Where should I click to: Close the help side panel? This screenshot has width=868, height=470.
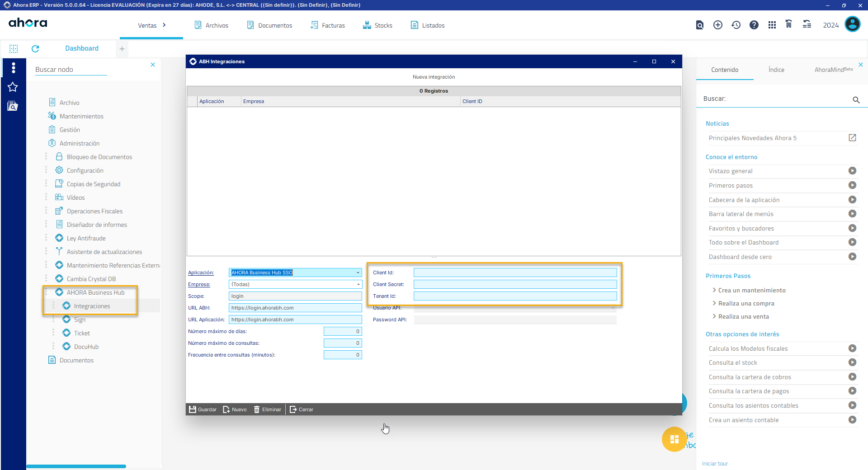tap(861, 65)
